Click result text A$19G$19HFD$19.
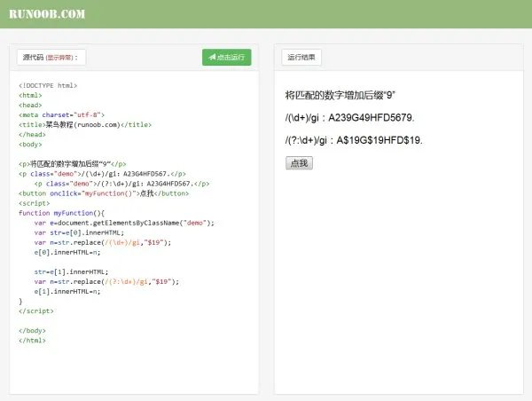The height and width of the screenshot is (401, 532). tap(379, 140)
